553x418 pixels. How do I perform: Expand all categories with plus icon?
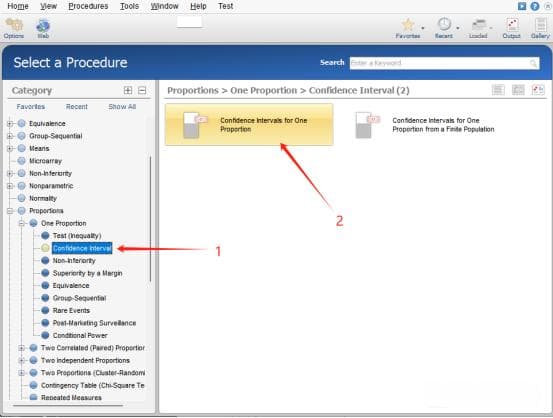click(128, 90)
